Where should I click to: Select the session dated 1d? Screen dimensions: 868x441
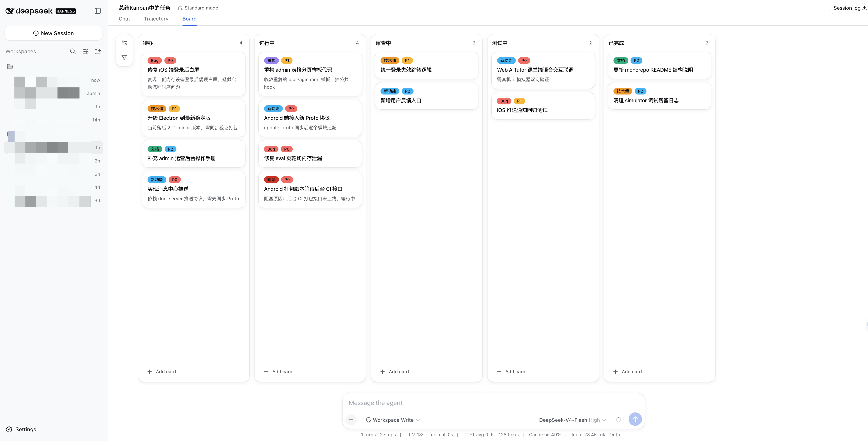54,187
